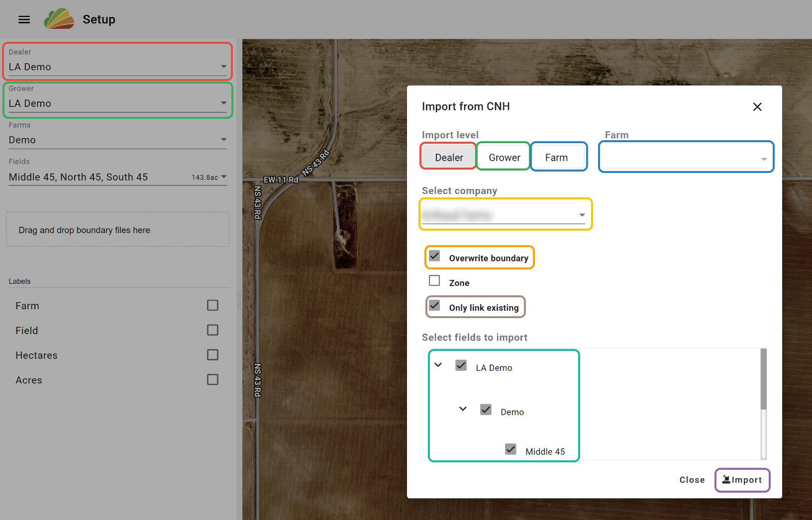Enable the Zone checkbox
812x520 pixels.
434,281
